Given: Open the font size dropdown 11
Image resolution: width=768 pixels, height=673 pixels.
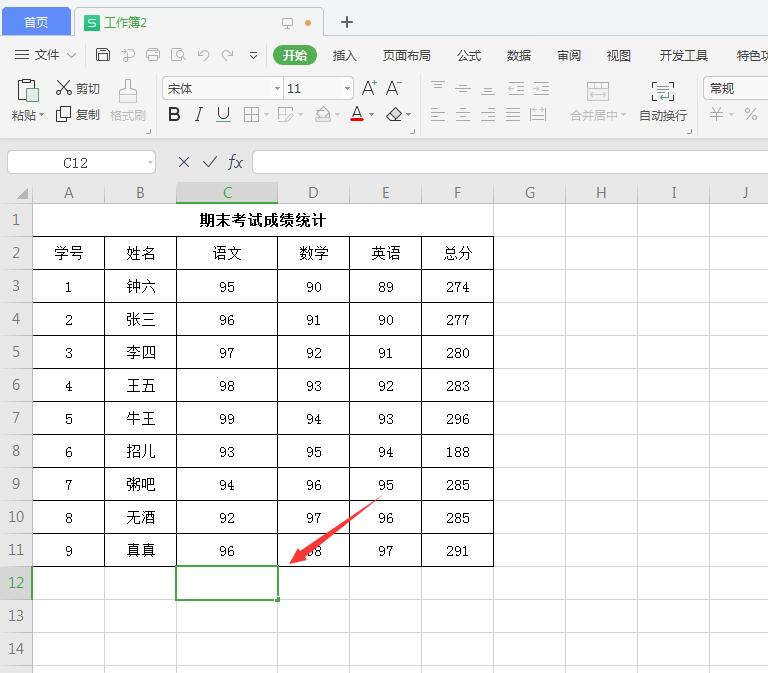Looking at the screenshot, I should point(347,89).
